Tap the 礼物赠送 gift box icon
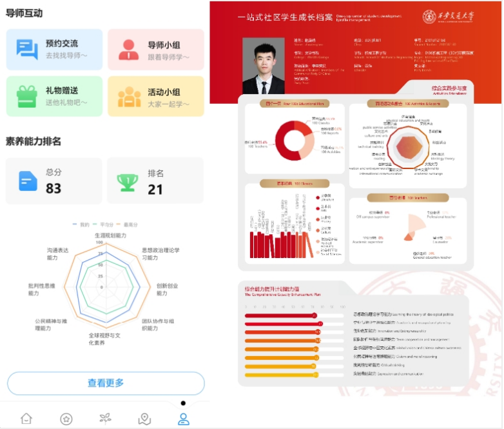Image resolution: width=504 pixels, height=429 pixels. [x=27, y=96]
